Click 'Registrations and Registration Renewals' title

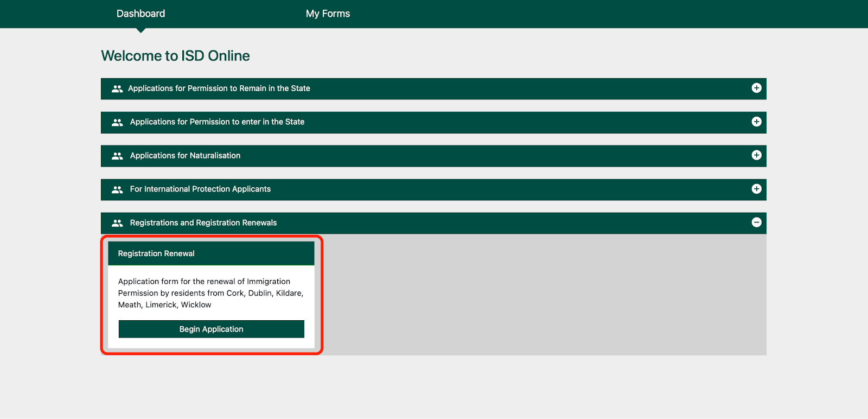click(203, 223)
